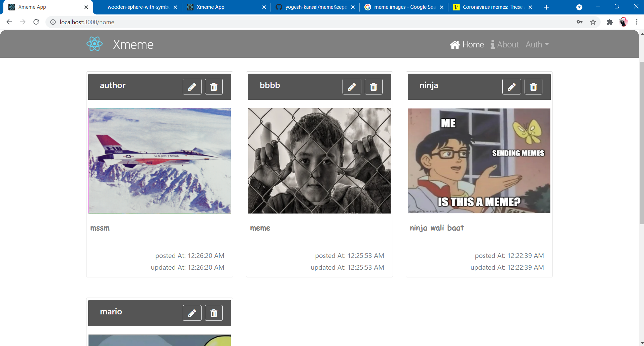Click the 'mario' card title

click(x=111, y=312)
